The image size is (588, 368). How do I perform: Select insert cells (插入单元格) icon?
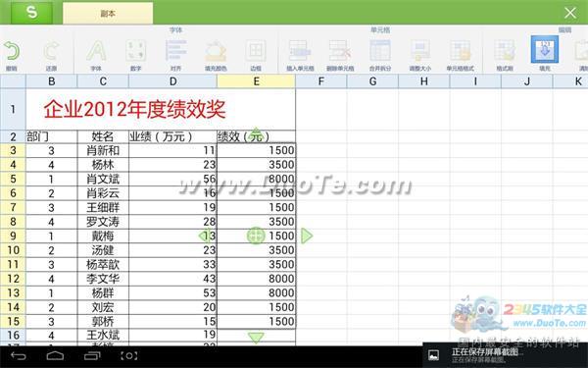coord(300,51)
